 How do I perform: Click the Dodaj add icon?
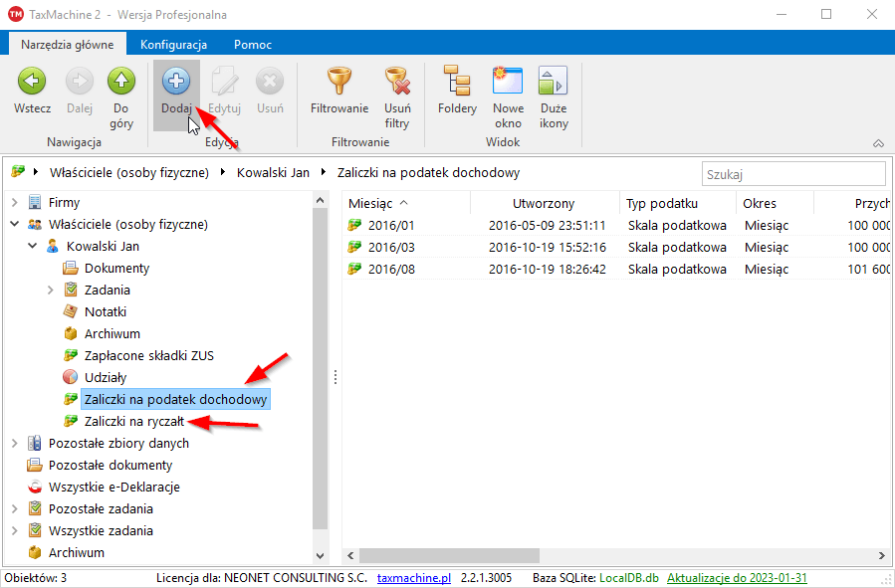(176, 82)
